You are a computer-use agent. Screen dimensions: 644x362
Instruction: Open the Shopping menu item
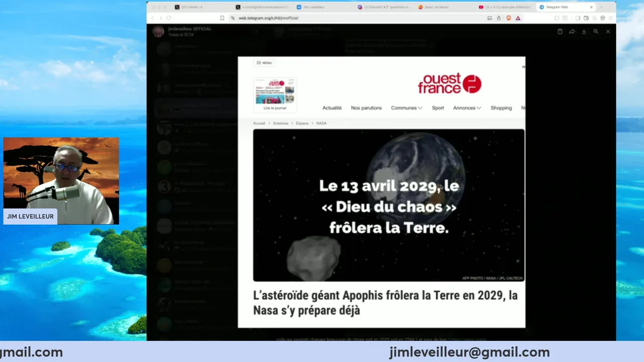501,108
